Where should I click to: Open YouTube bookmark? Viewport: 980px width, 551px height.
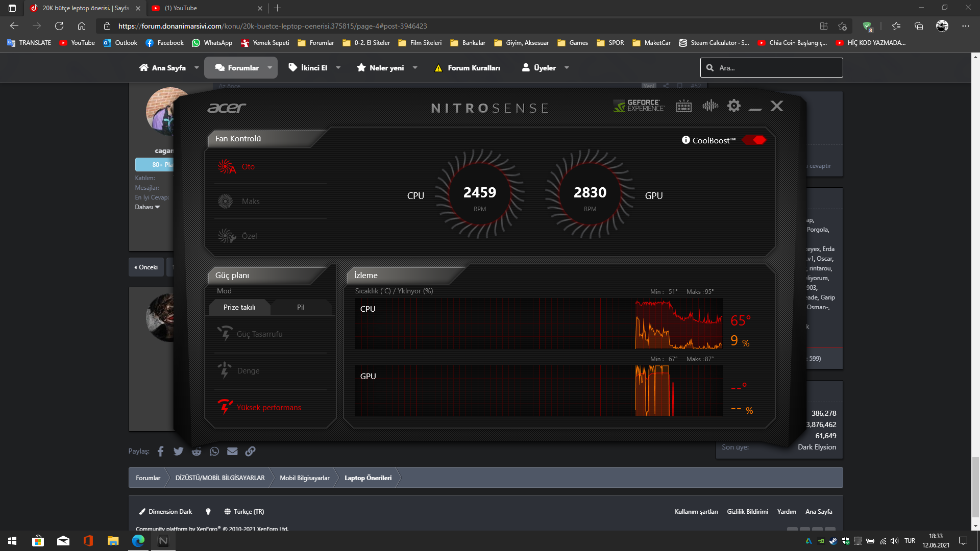(77, 43)
